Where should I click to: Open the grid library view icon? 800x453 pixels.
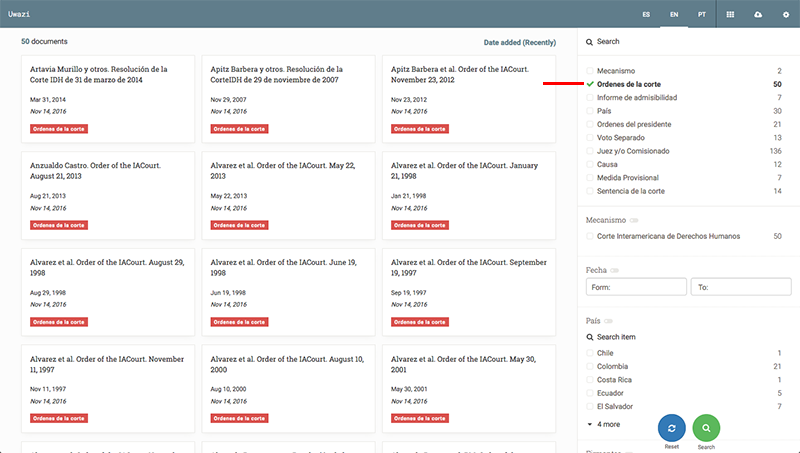point(730,14)
